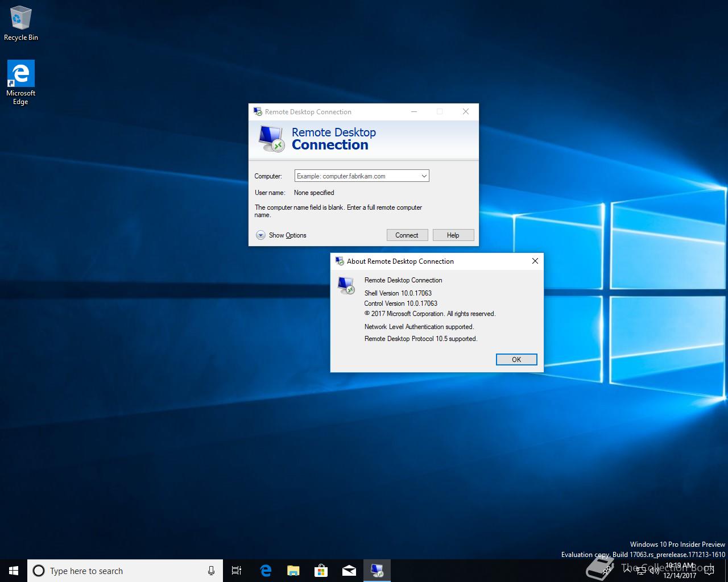Screen dimensions: 728x582
Task: Open the Mail app from the taskbar
Action: [x=349, y=571]
